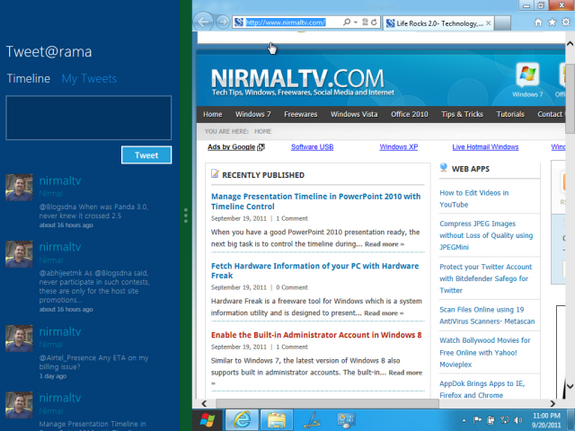Open the Office 2010 navigation item
The height and width of the screenshot is (431, 575).
pyautogui.click(x=409, y=114)
